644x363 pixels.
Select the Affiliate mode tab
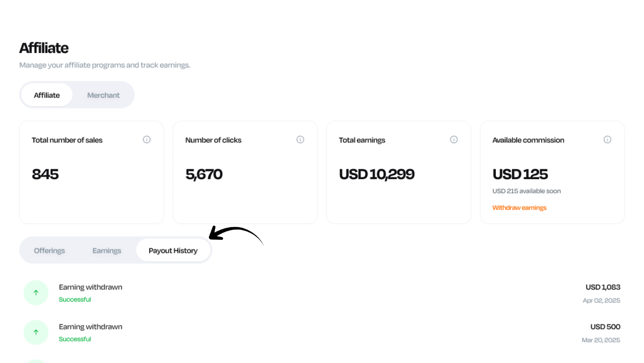(47, 95)
